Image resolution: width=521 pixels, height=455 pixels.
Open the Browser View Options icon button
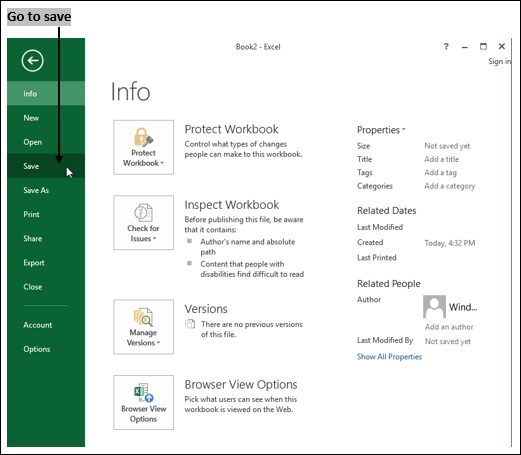(143, 402)
